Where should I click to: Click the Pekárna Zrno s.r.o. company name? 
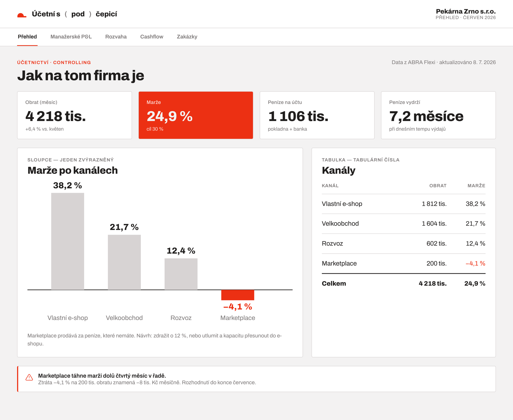click(x=466, y=11)
